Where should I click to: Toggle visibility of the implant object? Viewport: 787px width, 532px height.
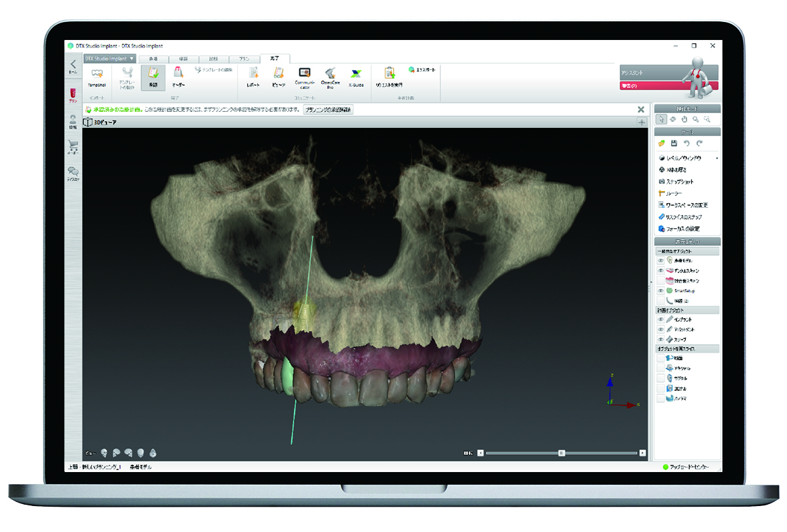click(x=660, y=320)
